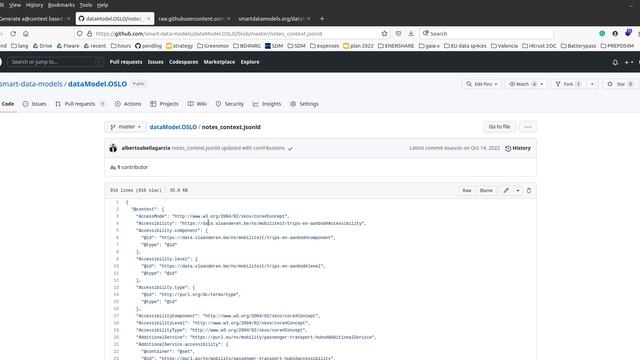
Task: Open the Wiki tab
Action: pos(197,104)
